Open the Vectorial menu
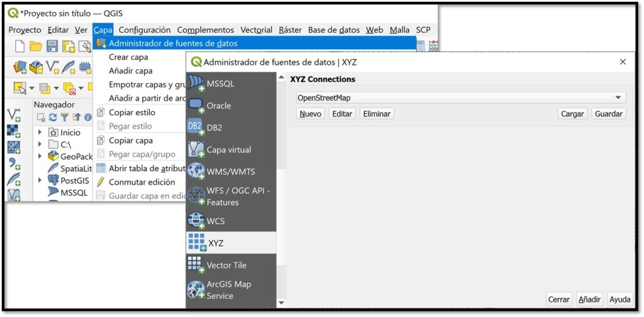This screenshot has width=644, height=317. click(x=257, y=30)
